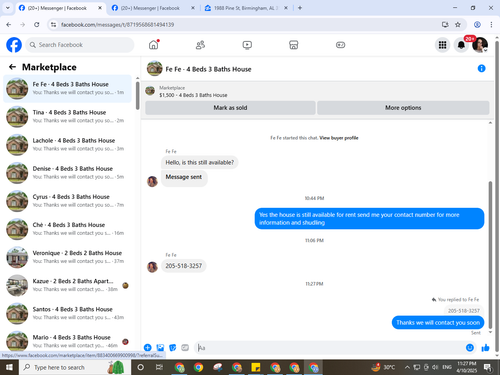The height and width of the screenshot is (375, 500).
Task: Open Santos conversation
Action: pos(67,313)
